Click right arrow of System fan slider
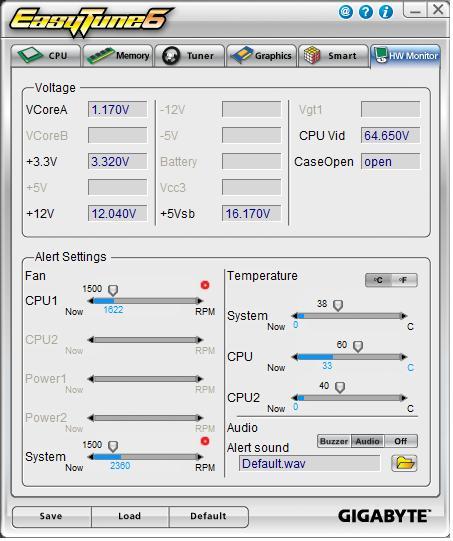The height and width of the screenshot is (541, 453). (200, 457)
